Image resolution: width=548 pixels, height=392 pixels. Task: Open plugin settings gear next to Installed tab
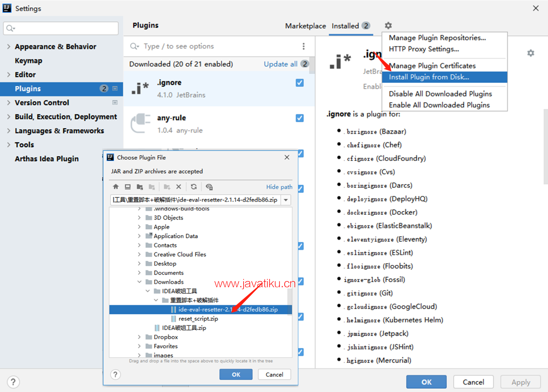click(388, 26)
